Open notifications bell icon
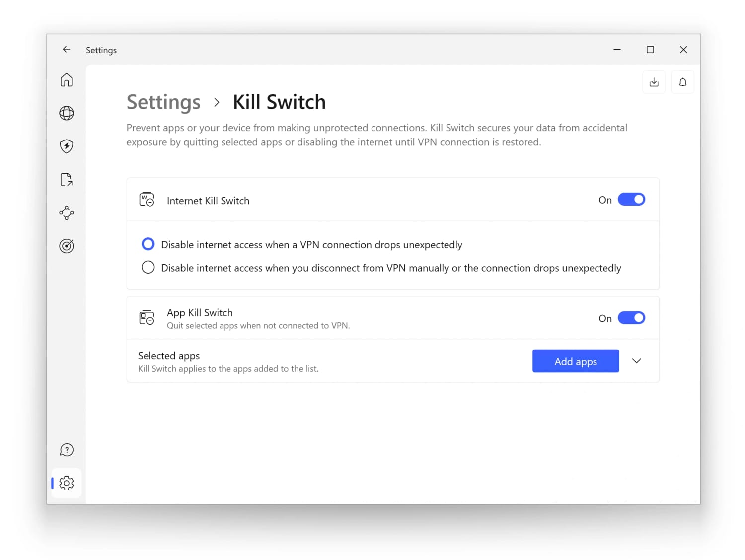Image resolution: width=745 pixels, height=560 pixels. [682, 82]
